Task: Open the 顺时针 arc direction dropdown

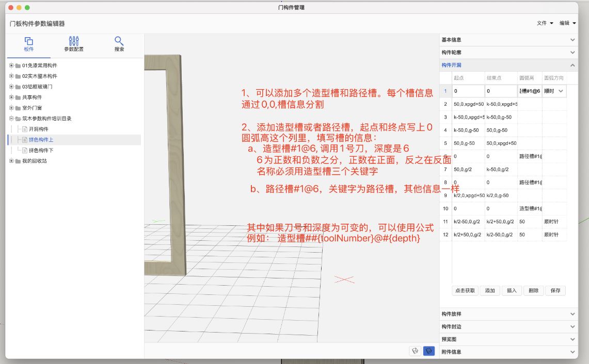Action: (560, 91)
